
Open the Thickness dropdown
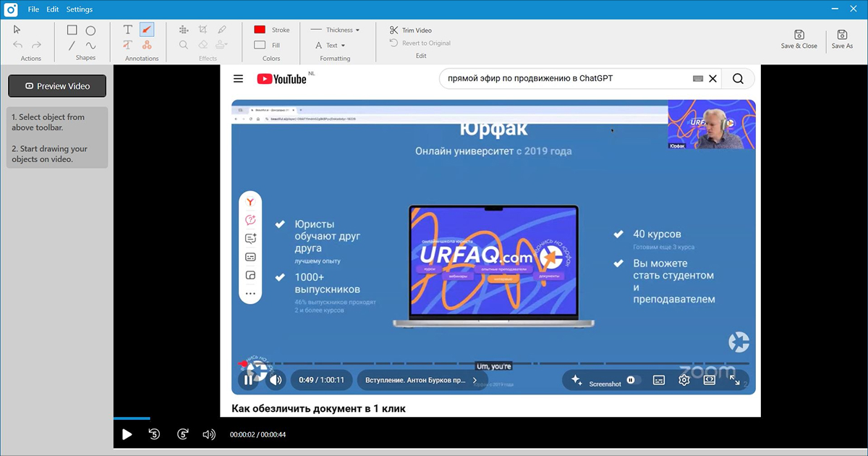click(x=335, y=30)
